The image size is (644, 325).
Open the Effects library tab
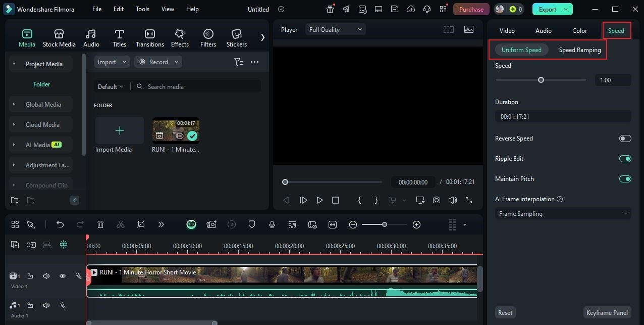pyautogui.click(x=180, y=38)
